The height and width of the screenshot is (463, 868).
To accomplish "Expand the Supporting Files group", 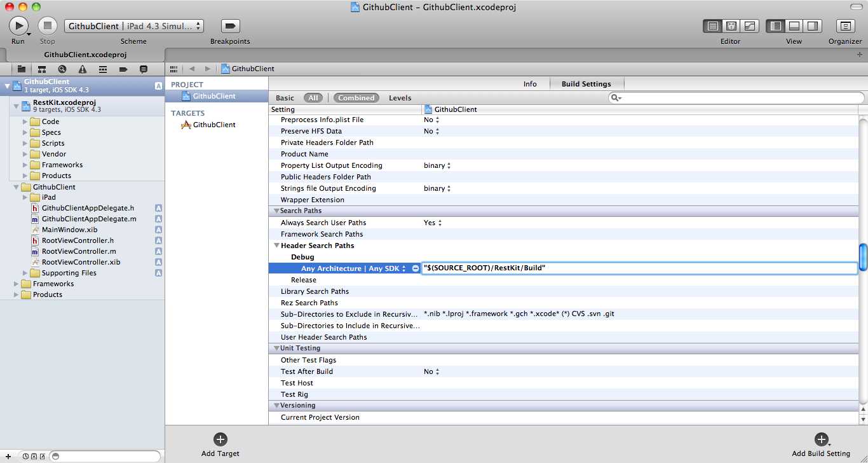I will pos(25,273).
